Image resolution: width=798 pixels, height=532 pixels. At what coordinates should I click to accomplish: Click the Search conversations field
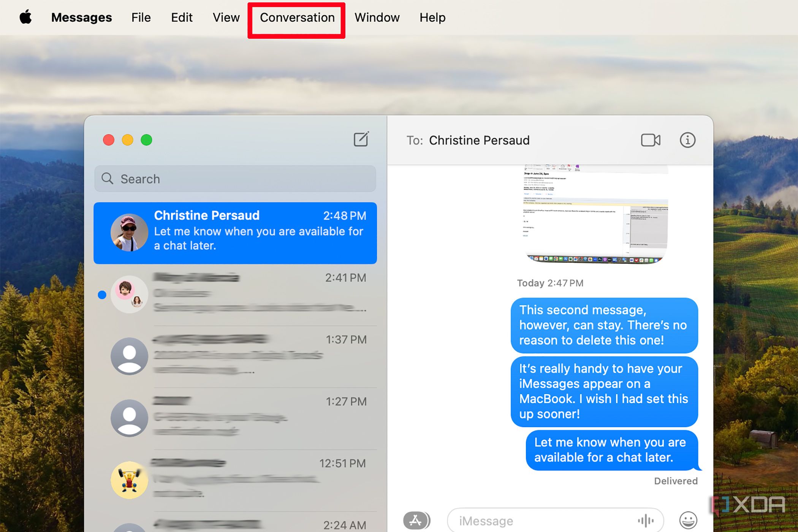[235, 179]
